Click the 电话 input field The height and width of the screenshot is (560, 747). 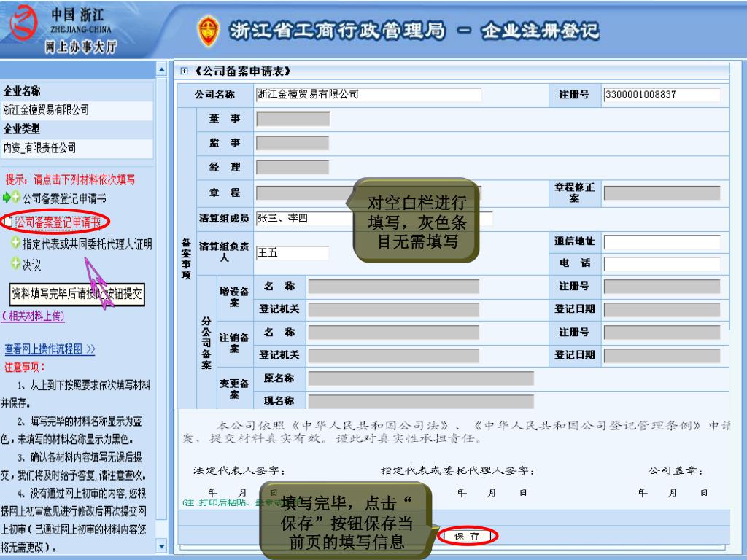[662, 263]
